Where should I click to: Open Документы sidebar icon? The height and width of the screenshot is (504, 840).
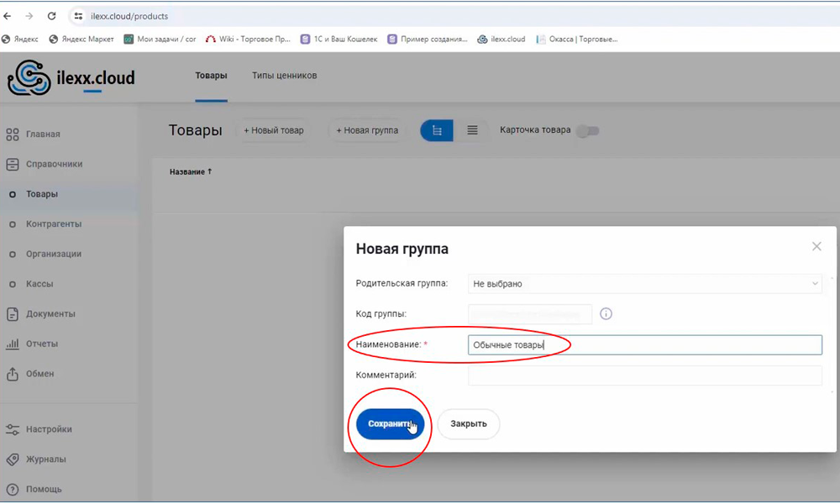click(x=13, y=314)
